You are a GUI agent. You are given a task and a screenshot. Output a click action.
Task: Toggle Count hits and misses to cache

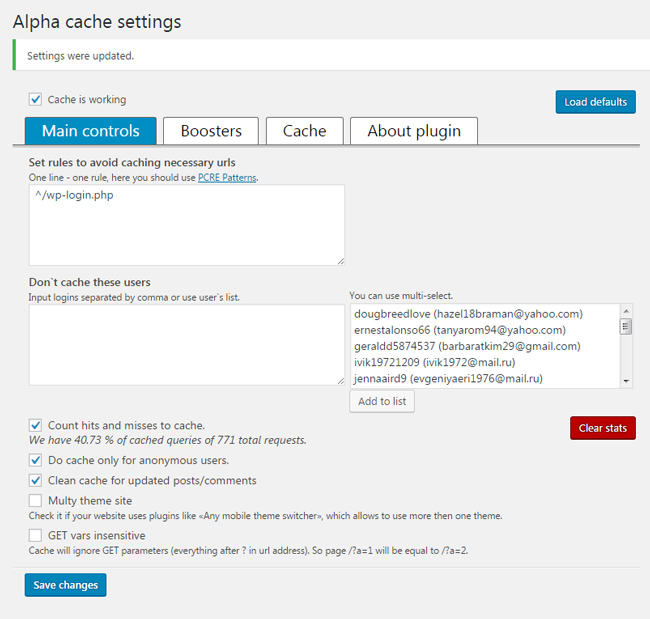click(x=36, y=425)
